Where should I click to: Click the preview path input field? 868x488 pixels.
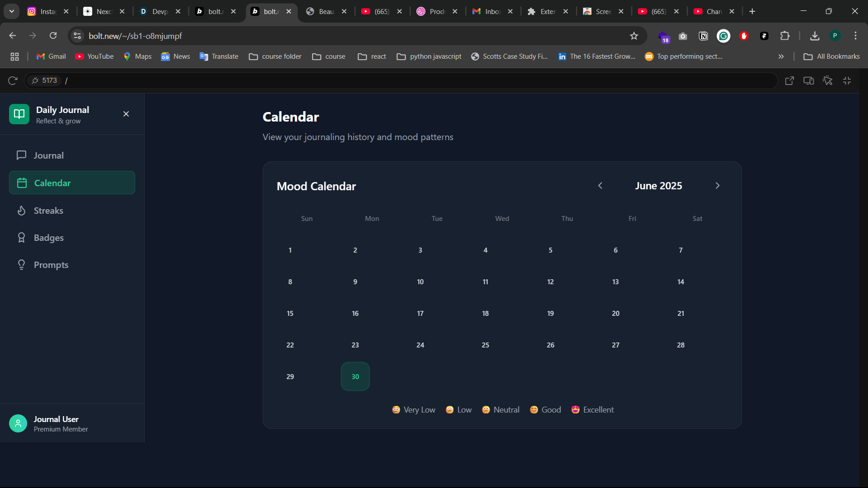click(407, 80)
